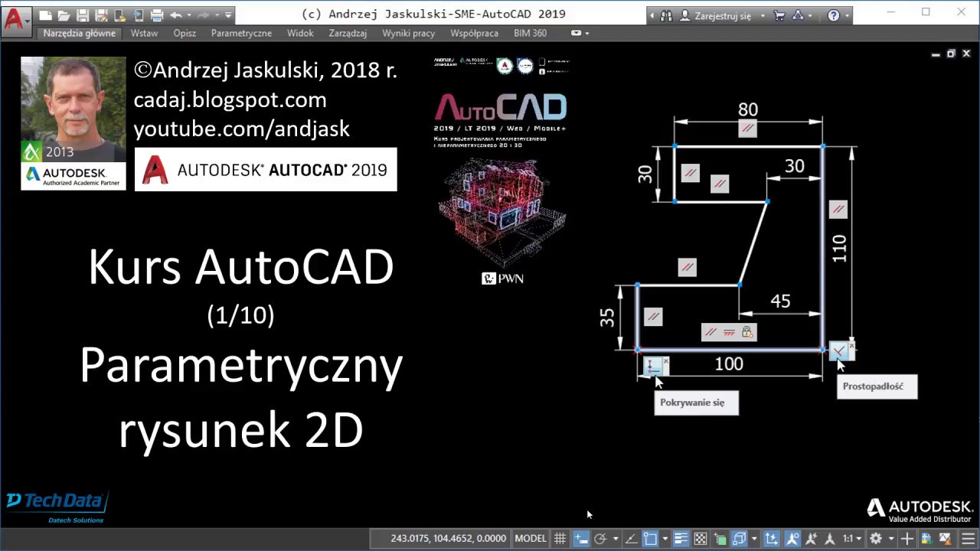Toggle dynamic UCS icon in status bar
The width and height of the screenshot is (980, 551).
click(772, 539)
